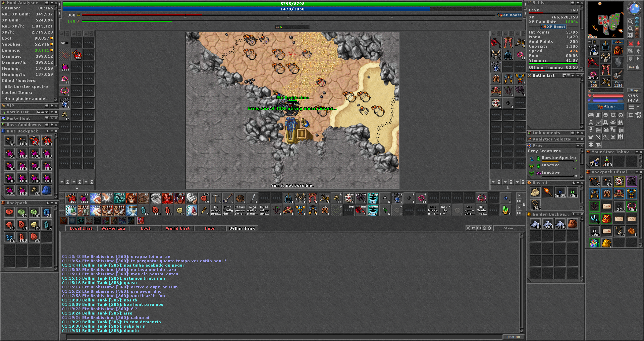The width and height of the screenshot is (644, 341).
Task: Zoom in the minimap
Action: pyautogui.click(x=631, y=29)
